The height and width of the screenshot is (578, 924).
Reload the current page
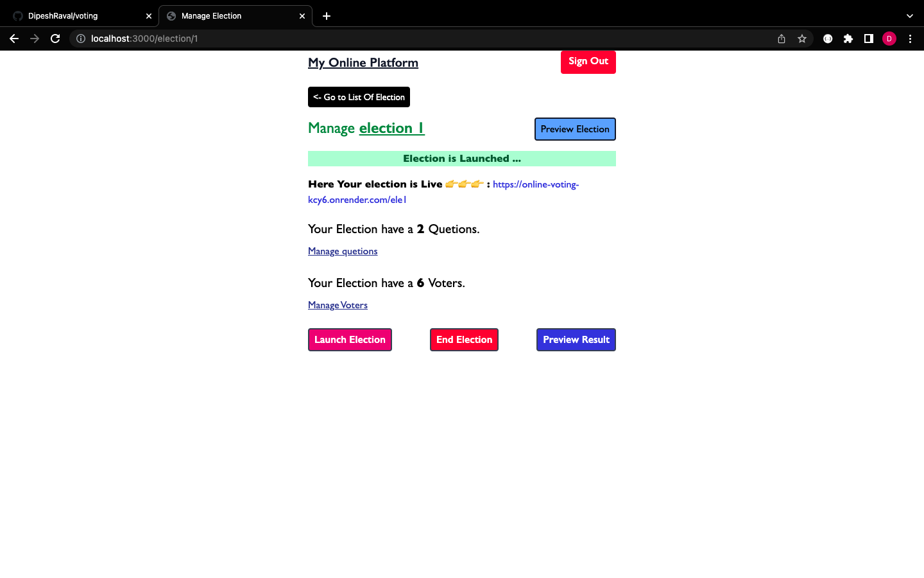55,39
